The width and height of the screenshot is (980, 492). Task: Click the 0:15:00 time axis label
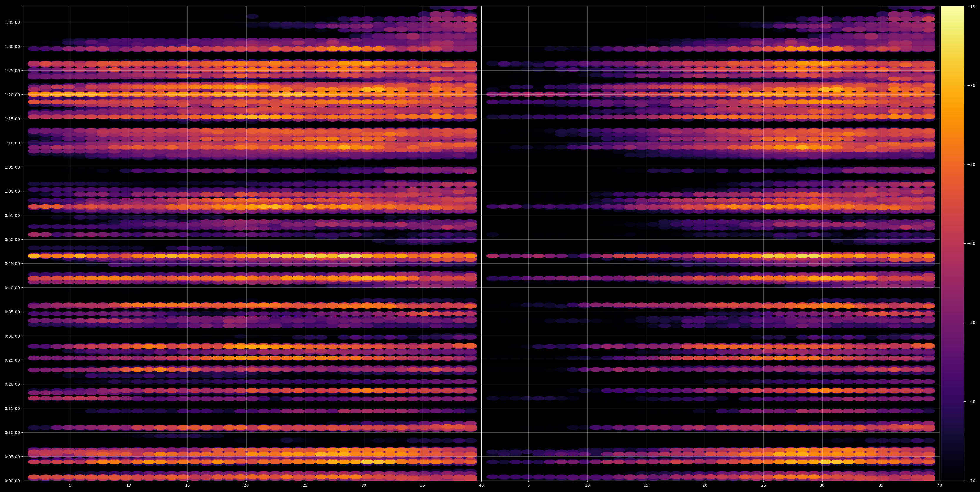coord(13,408)
